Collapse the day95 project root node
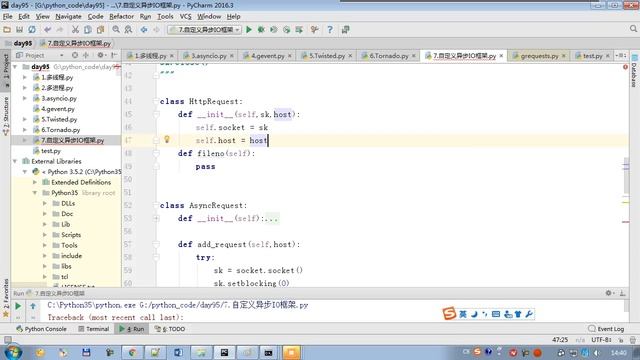640x360 pixels. (x=15, y=67)
